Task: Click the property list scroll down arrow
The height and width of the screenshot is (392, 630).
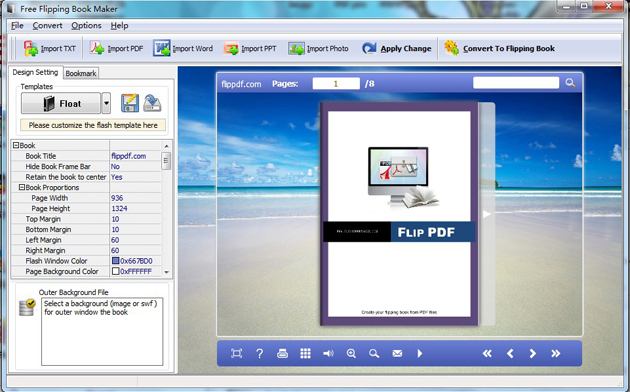Action: (x=166, y=272)
